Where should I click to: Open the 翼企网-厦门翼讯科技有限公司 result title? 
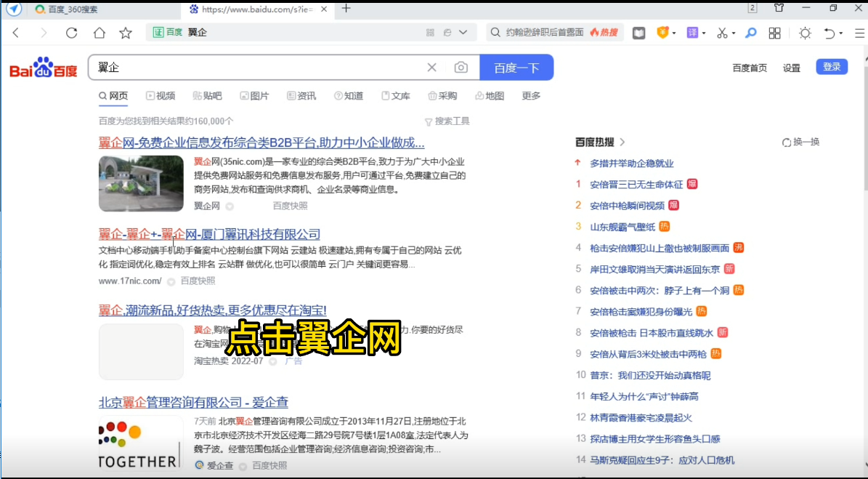point(209,234)
